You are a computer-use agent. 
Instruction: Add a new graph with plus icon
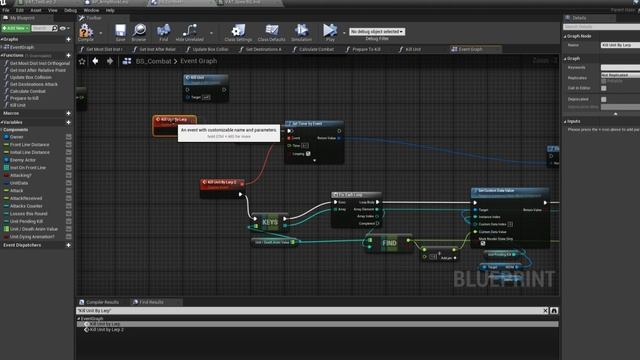pos(69,39)
